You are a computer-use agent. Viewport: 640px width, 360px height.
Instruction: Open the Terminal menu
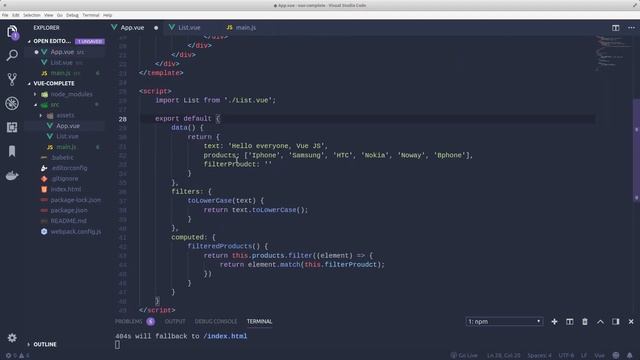pos(91,15)
